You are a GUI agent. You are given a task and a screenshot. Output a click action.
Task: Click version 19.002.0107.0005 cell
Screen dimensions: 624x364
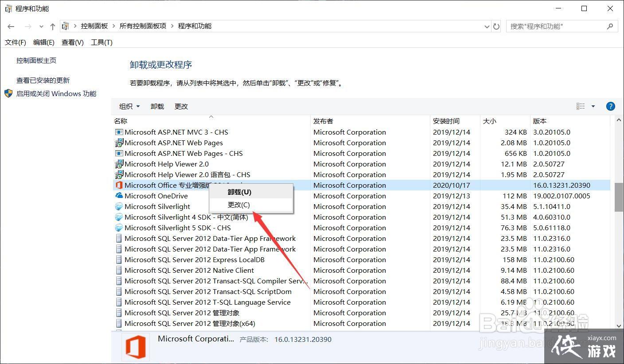562,196
